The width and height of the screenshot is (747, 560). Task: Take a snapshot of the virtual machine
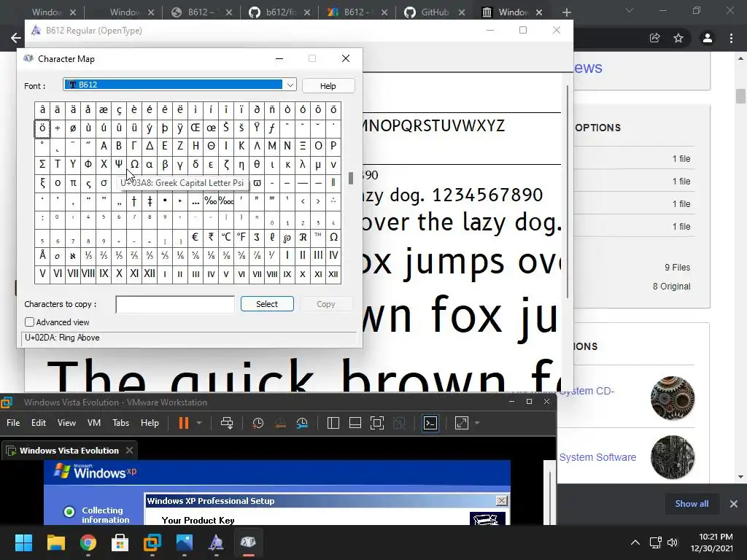[x=258, y=423]
